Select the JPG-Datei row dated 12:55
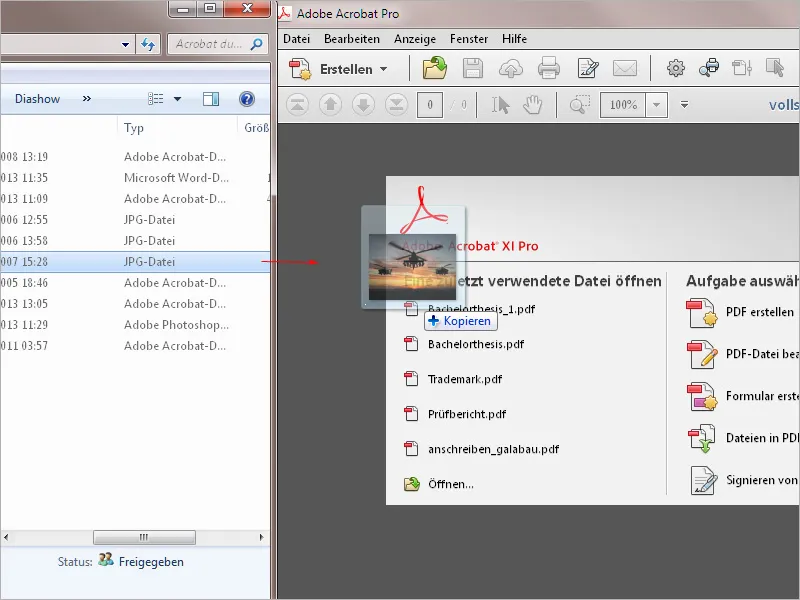The height and width of the screenshot is (600, 800). (135, 220)
